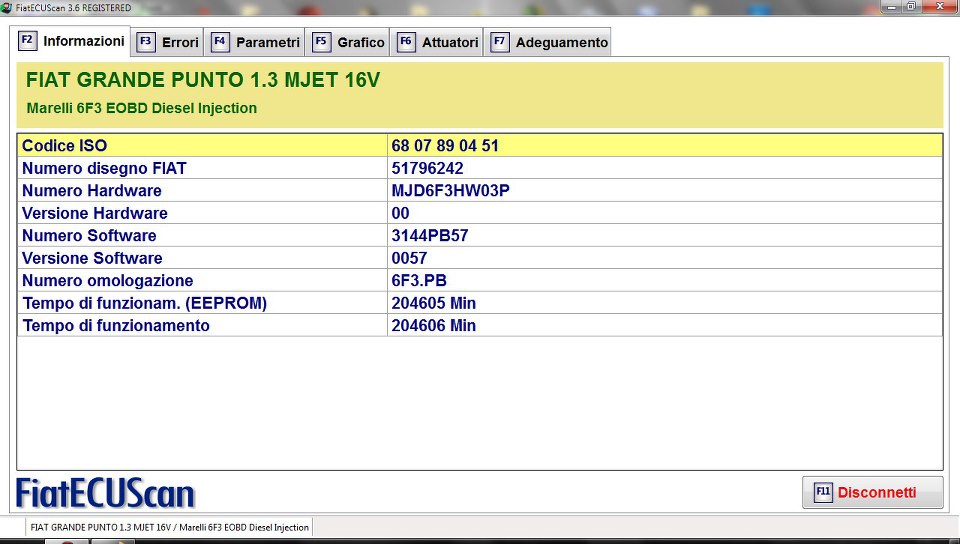Select the Codice ISO row label
The height and width of the screenshot is (544, 960).
[64, 146]
